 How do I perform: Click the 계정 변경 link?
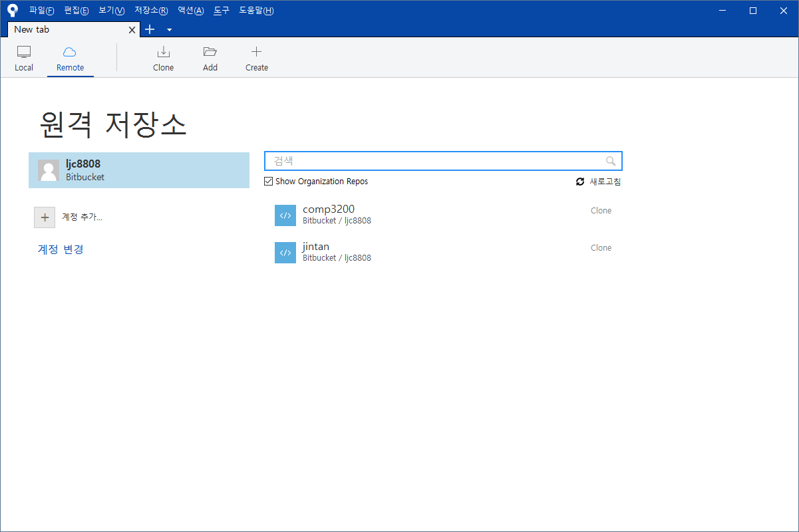(61, 249)
